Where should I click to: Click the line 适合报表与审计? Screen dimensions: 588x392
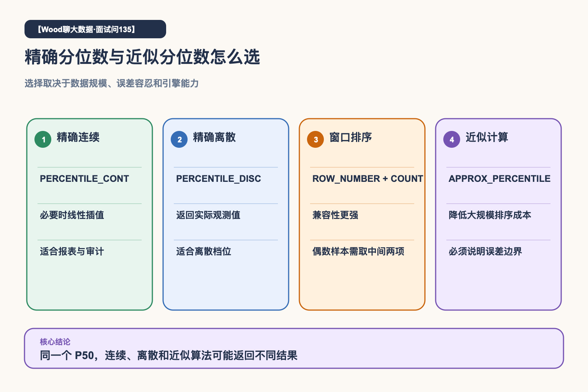(x=72, y=252)
